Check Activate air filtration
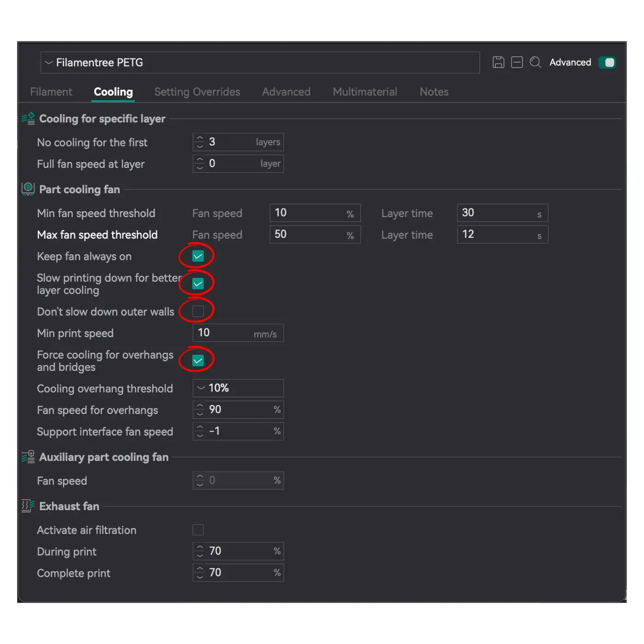 (198, 530)
